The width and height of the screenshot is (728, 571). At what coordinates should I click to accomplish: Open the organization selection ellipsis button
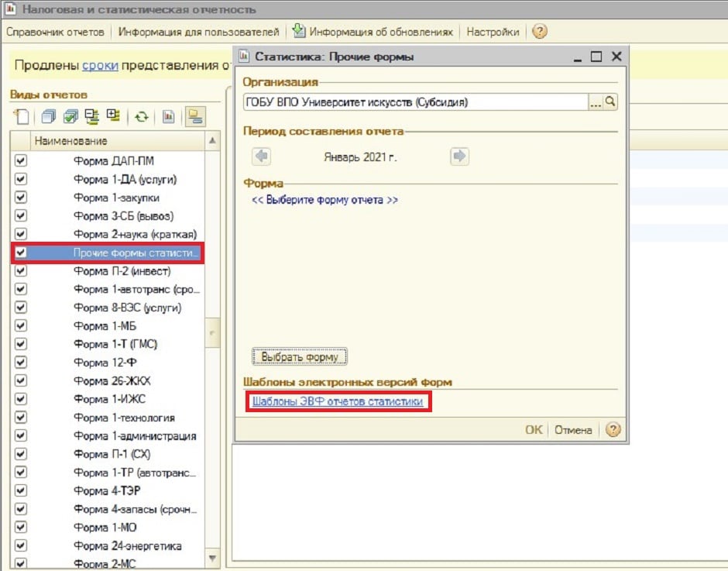click(595, 101)
